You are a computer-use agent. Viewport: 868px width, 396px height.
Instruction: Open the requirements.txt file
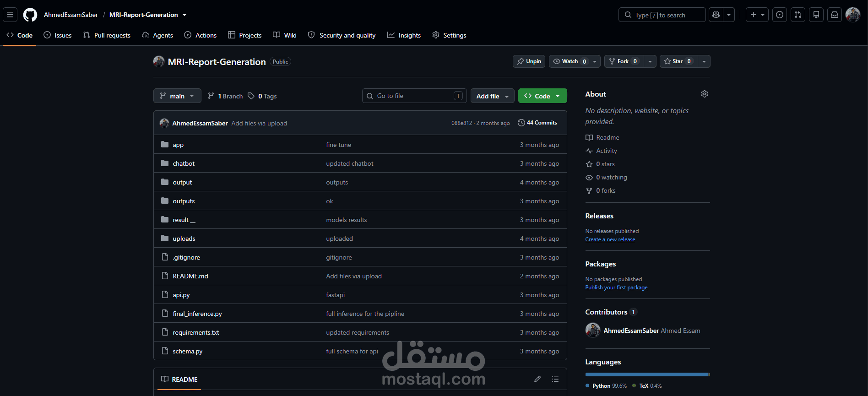pos(196,332)
